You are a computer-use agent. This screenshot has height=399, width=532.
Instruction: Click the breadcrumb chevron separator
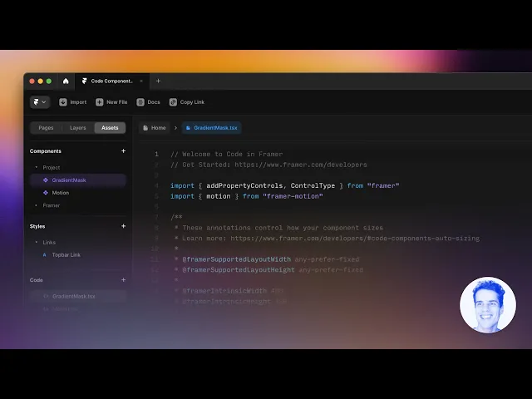pos(175,128)
